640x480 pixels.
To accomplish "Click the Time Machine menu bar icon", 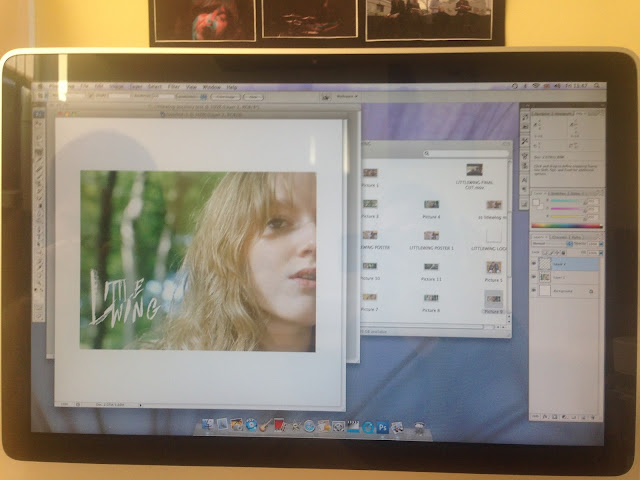I will click(x=515, y=86).
